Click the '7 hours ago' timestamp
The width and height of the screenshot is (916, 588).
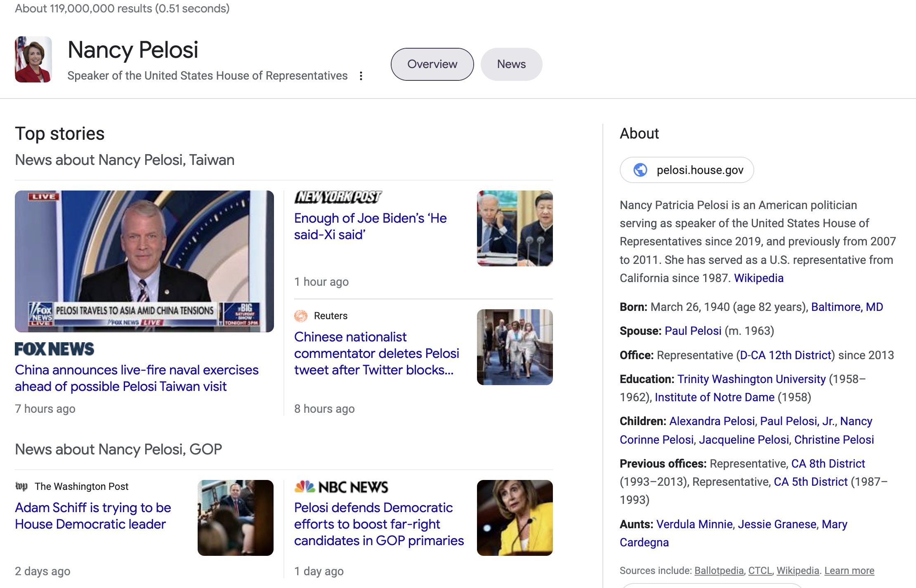coord(45,409)
